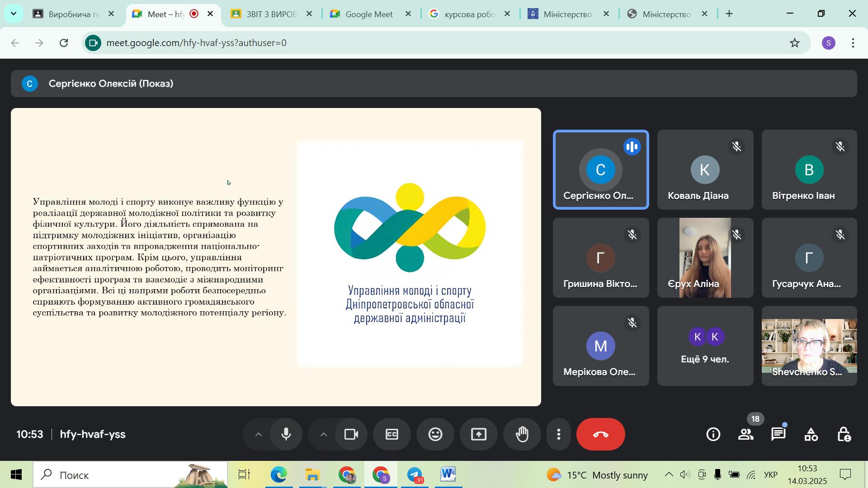Open volume control in system tray
The width and height of the screenshot is (868, 488).
click(685, 474)
